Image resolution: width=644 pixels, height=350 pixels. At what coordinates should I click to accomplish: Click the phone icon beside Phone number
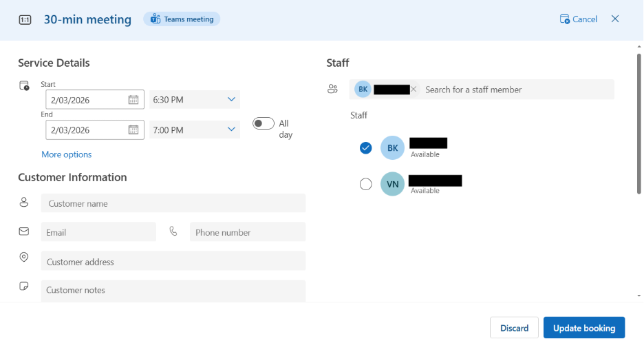pyautogui.click(x=173, y=231)
